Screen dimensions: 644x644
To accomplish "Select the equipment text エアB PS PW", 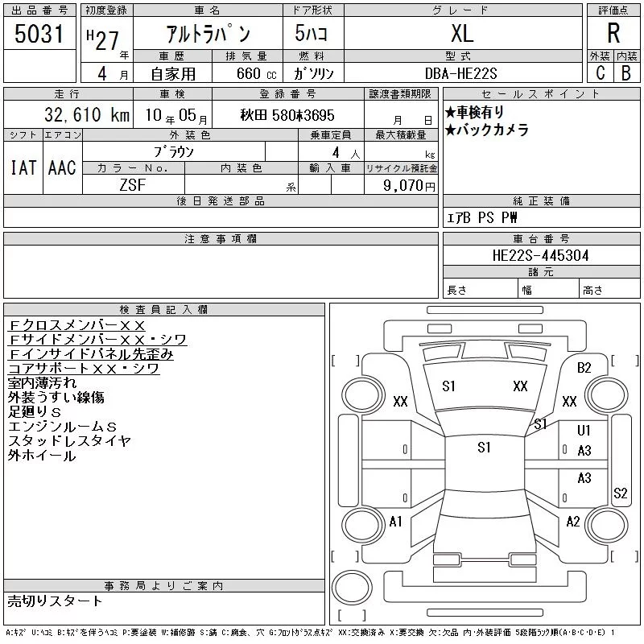I will [481, 217].
